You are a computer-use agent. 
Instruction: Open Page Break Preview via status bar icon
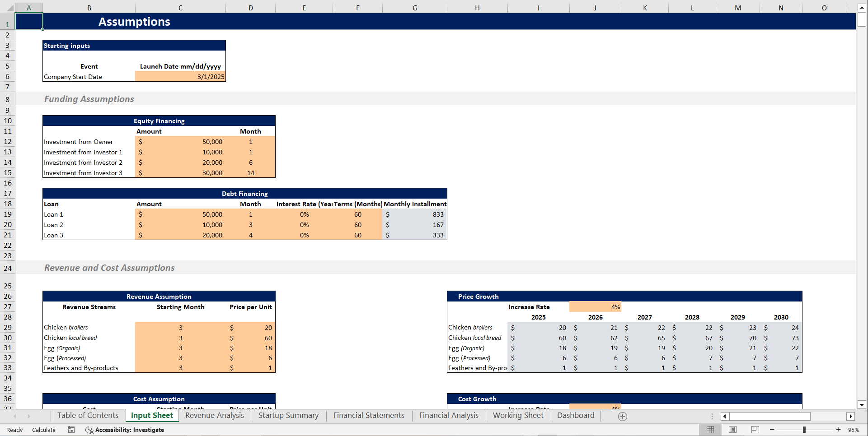click(755, 429)
